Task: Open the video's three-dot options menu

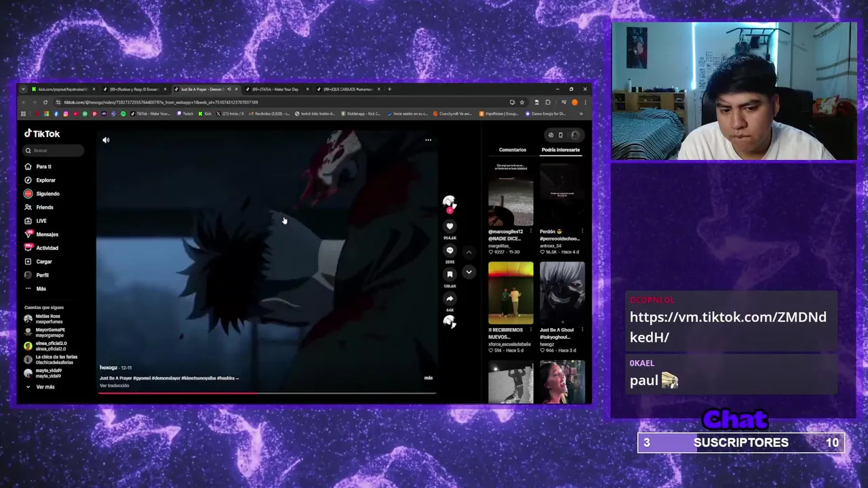Action: [428, 140]
